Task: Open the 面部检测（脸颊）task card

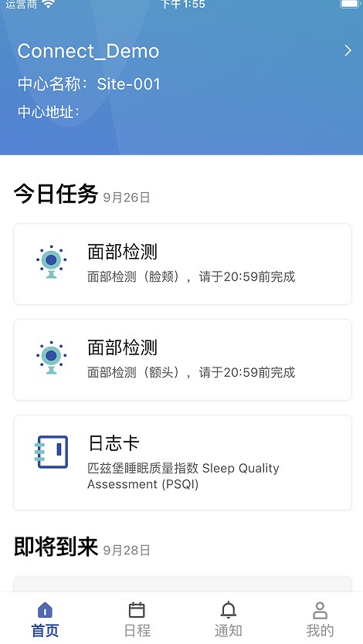Action: click(x=183, y=264)
